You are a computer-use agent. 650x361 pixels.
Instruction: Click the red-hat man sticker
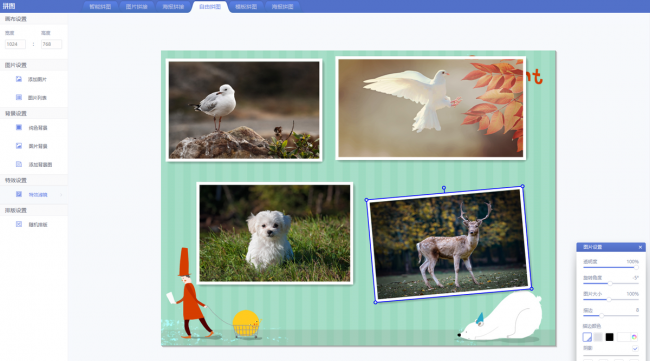click(189, 293)
